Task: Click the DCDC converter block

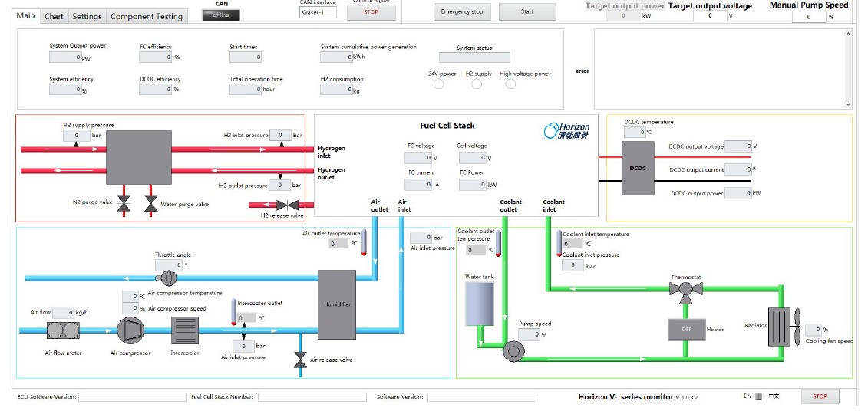Action: (638, 168)
